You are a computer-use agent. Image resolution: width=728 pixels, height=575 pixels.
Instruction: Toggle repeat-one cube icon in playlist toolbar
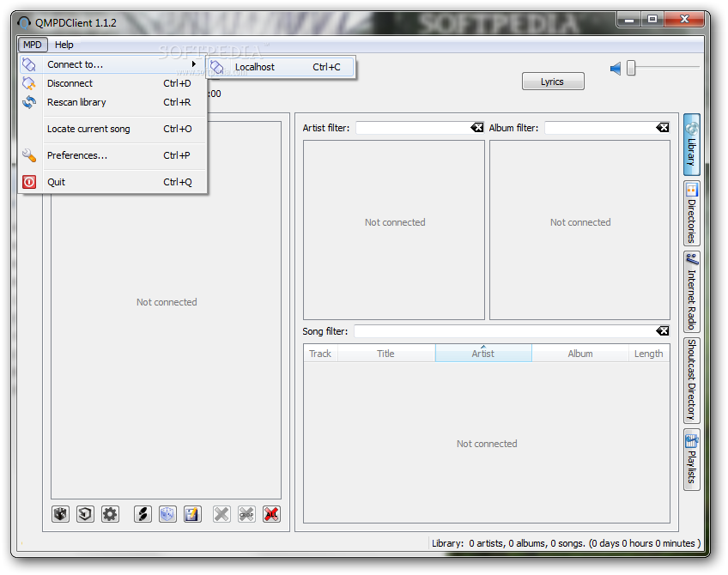[85, 514]
